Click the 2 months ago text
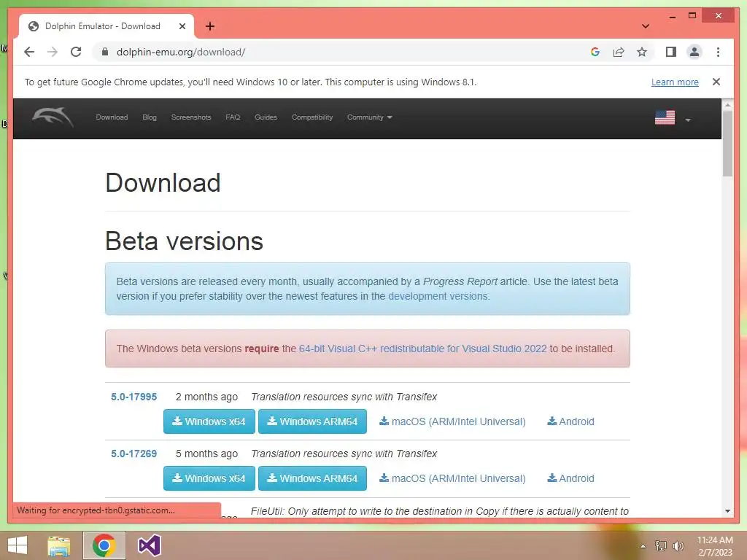 coord(206,397)
